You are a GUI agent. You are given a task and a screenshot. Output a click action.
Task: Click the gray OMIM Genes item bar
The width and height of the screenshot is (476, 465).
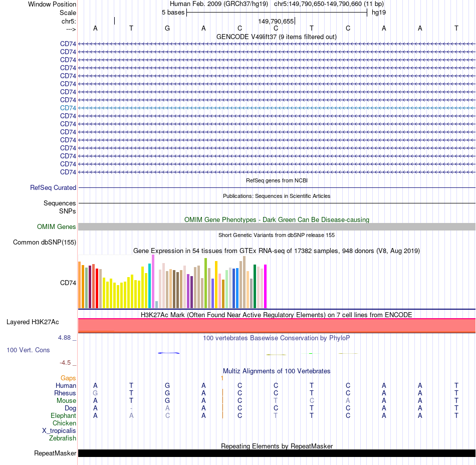tap(277, 226)
